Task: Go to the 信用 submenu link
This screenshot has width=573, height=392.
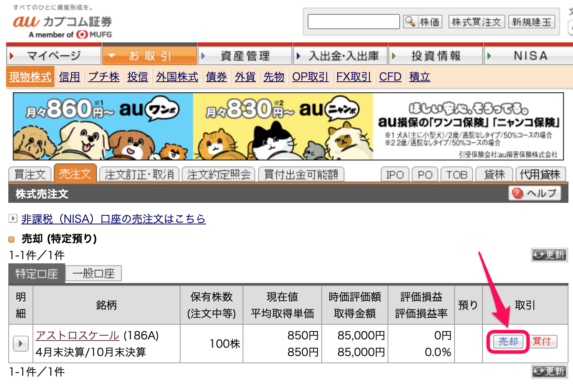Action: (70, 77)
